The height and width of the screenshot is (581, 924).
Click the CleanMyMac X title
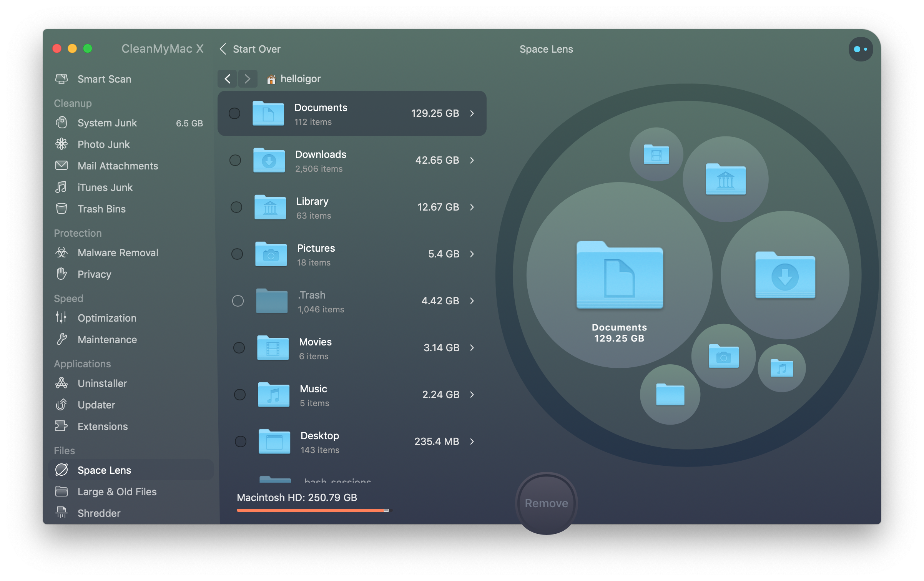coord(162,49)
